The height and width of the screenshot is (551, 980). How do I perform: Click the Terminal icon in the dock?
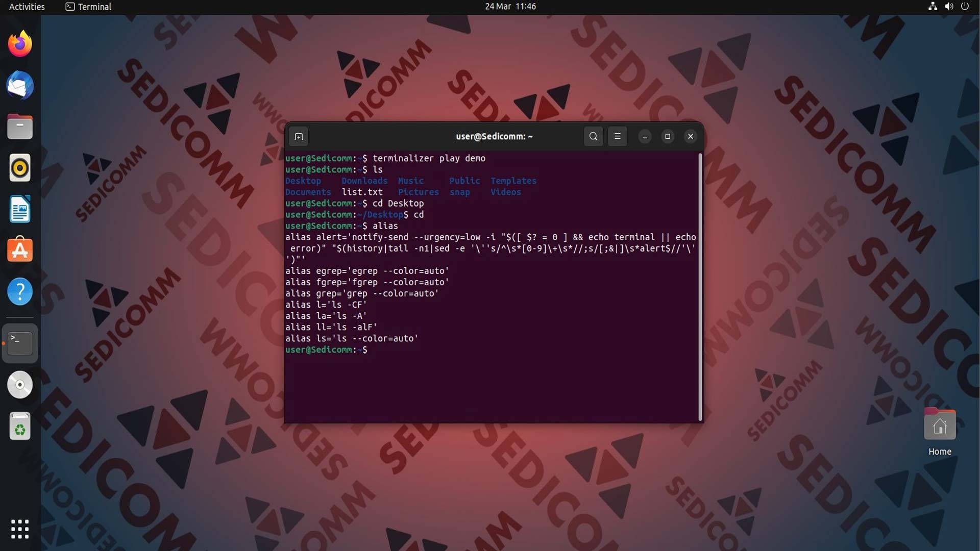pos(20,343)
